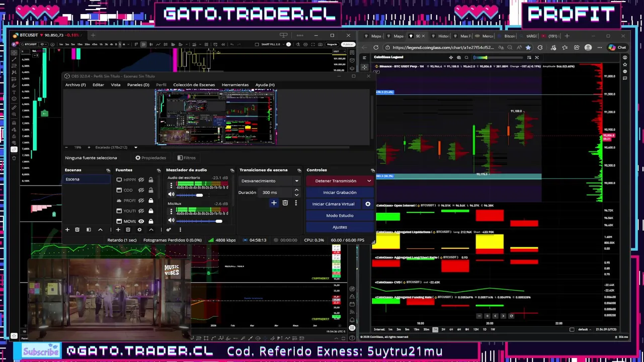Open OBS Ajustes
Viewport: 644px width, 362px height.
click(340, 227)
